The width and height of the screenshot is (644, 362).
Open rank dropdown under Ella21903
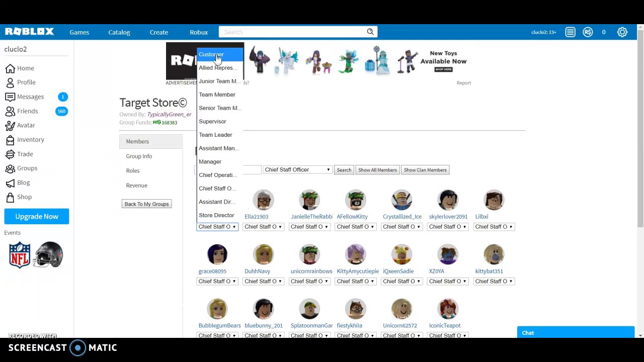pos(263,227)
